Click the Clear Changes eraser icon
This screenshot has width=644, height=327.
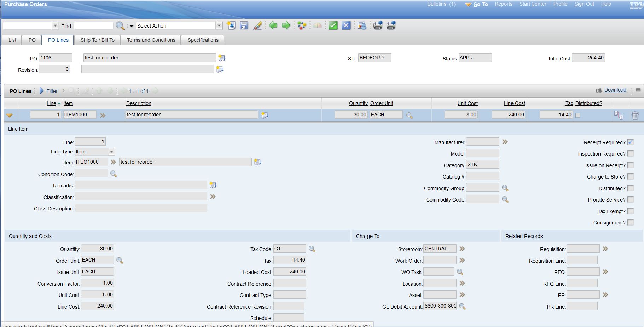point(257,25)
